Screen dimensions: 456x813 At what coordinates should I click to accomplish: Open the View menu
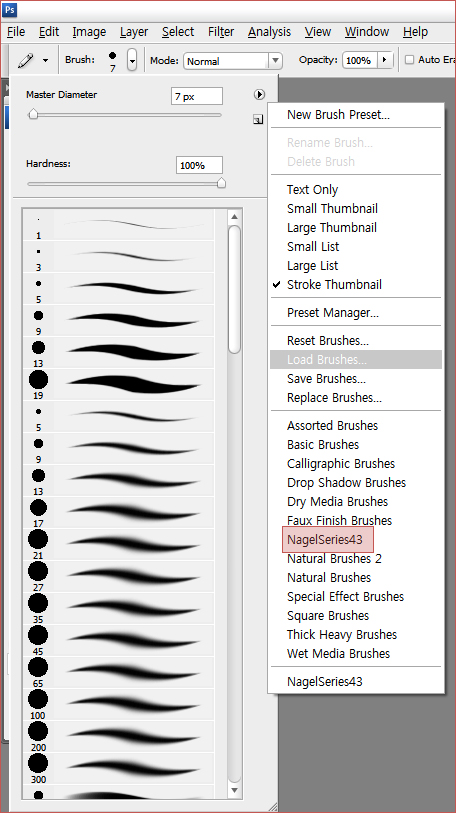(317, 32)
